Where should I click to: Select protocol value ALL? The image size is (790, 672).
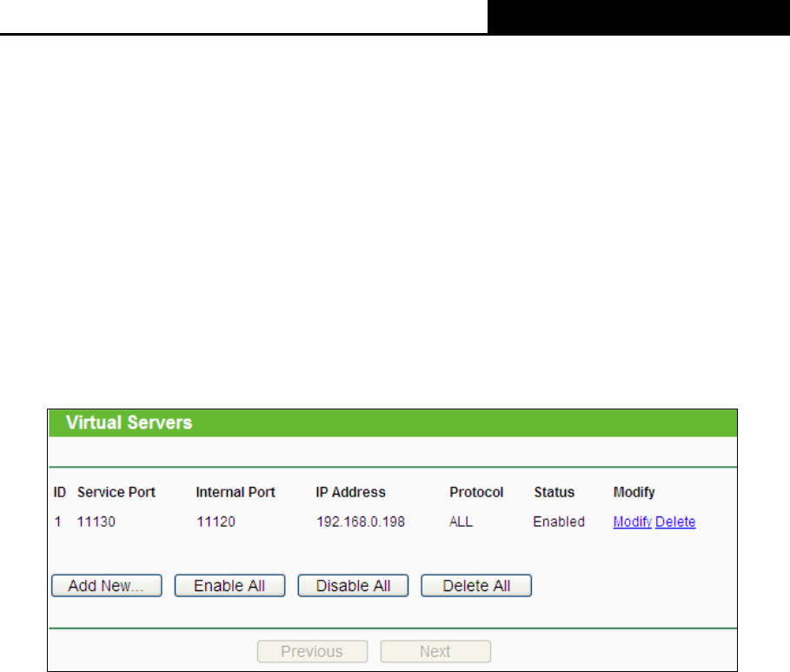tap(461, 522)
